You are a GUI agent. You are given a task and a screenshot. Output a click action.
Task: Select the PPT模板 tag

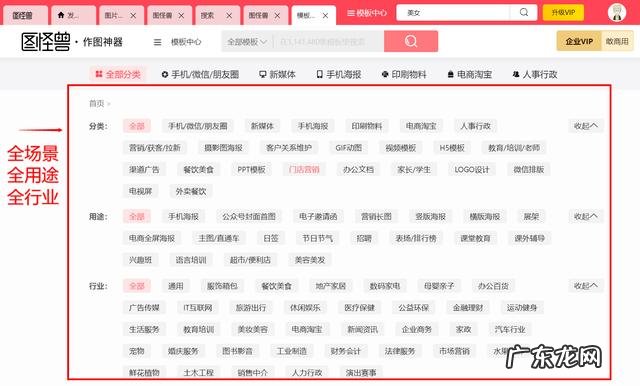(251, 169)
